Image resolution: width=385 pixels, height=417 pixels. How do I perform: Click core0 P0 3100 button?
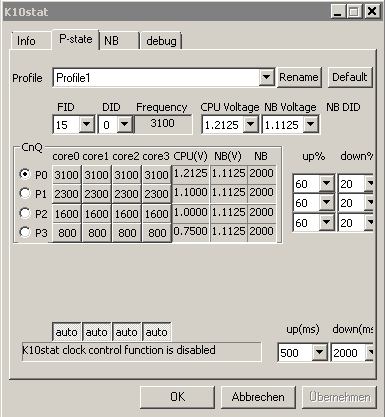(x=67, y=175)
